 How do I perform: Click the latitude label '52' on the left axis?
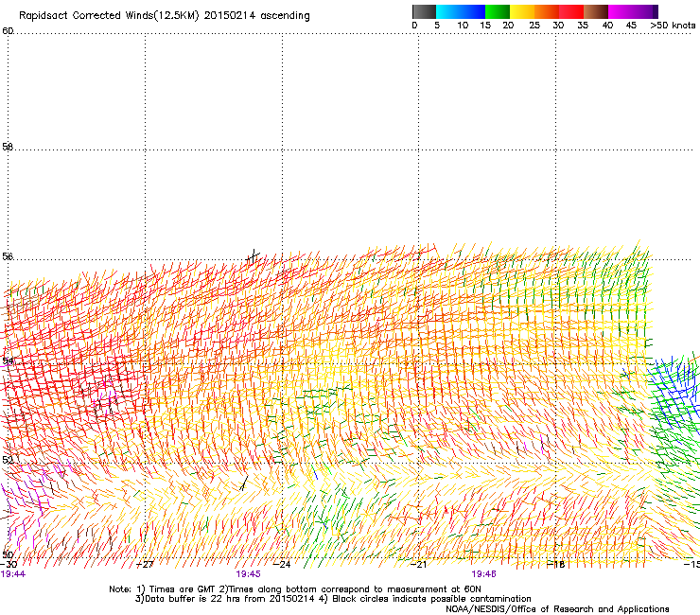click(8, 460)
